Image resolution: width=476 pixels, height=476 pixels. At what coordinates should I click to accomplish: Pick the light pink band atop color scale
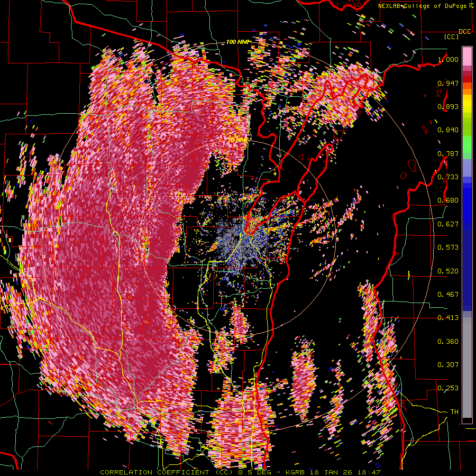coord(467,56)
